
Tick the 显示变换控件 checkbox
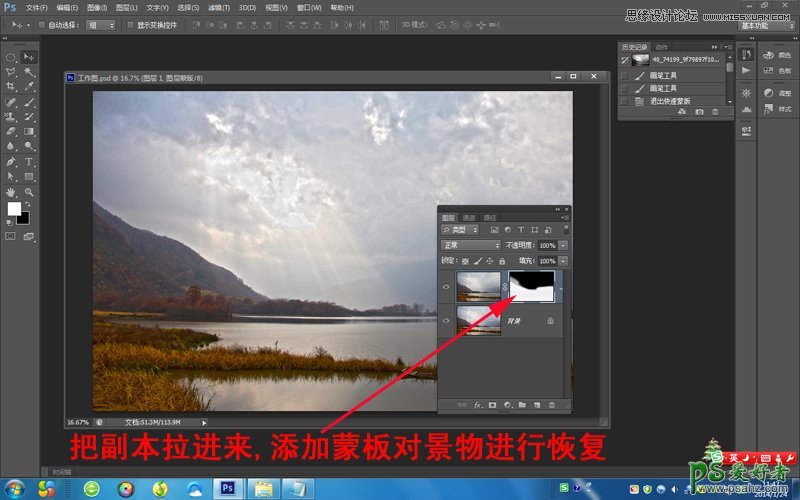(130, 24)
